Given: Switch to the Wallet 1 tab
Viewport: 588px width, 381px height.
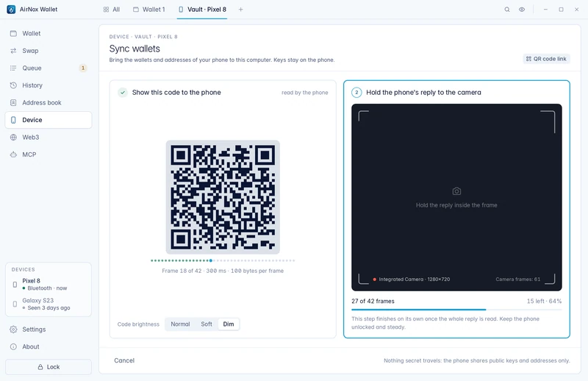Looking at the screenshot, I should [x=149, y=10].
